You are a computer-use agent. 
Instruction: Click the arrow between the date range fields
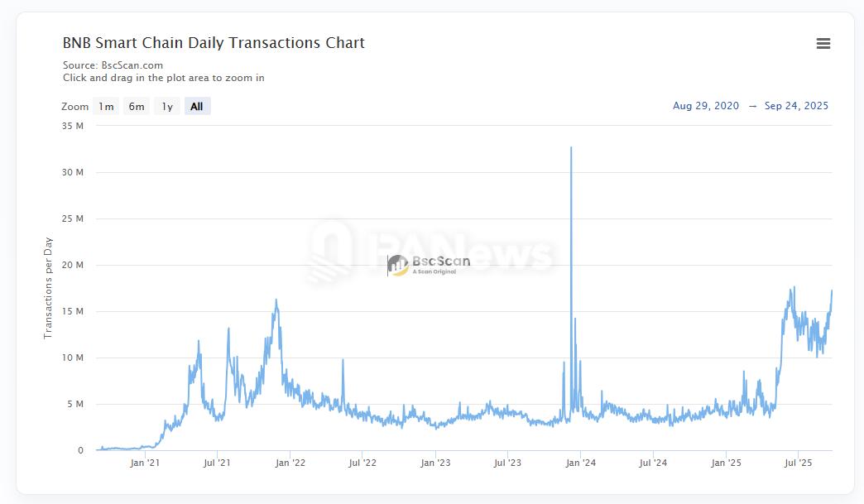tap(752, 106)
